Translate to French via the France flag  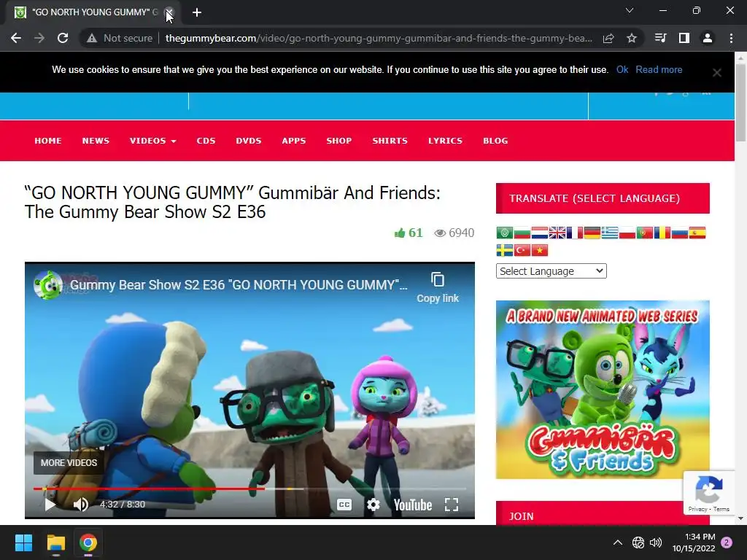(x=575, y=233)
